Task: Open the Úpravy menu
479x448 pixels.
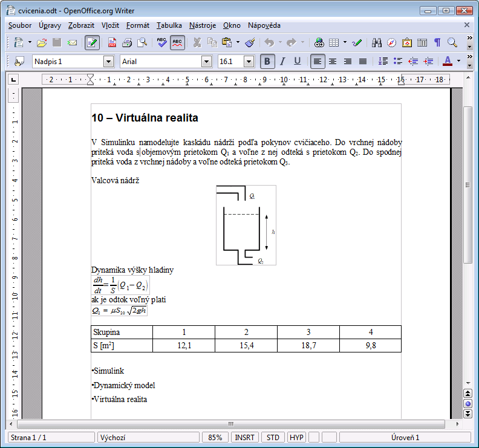Action: (50, 25)
